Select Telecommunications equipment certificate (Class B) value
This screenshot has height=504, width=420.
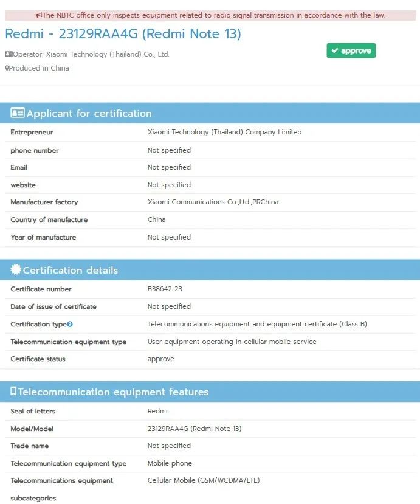coord(257,324)
